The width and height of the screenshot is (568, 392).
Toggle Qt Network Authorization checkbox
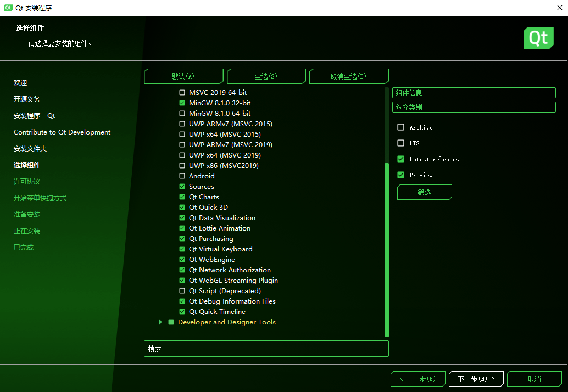(x=182, y=270)
